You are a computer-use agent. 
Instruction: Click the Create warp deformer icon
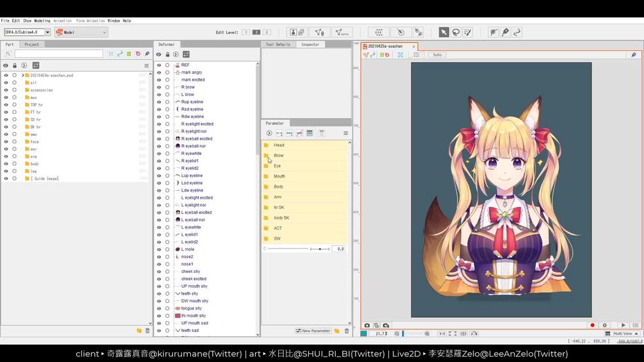tap(379, 32)
